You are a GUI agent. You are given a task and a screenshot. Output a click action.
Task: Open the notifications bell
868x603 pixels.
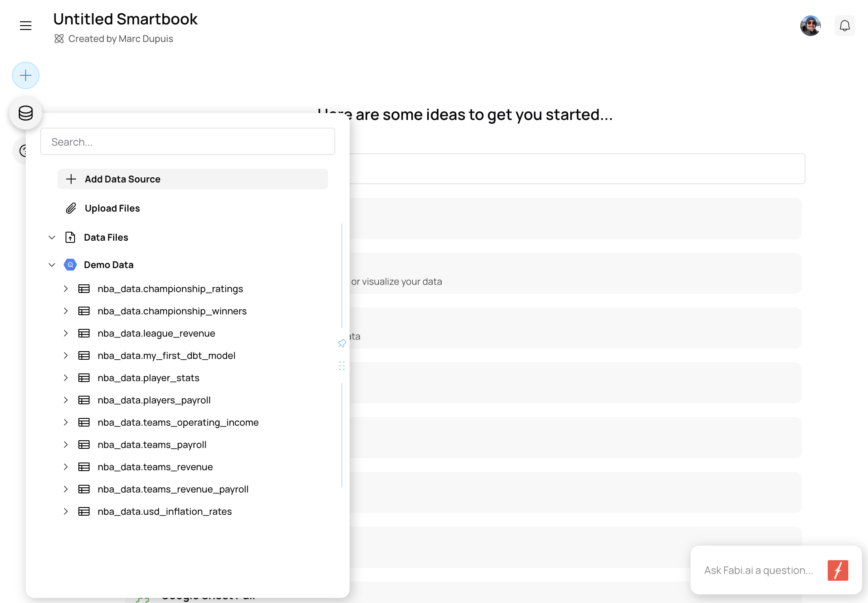[844, 25]
